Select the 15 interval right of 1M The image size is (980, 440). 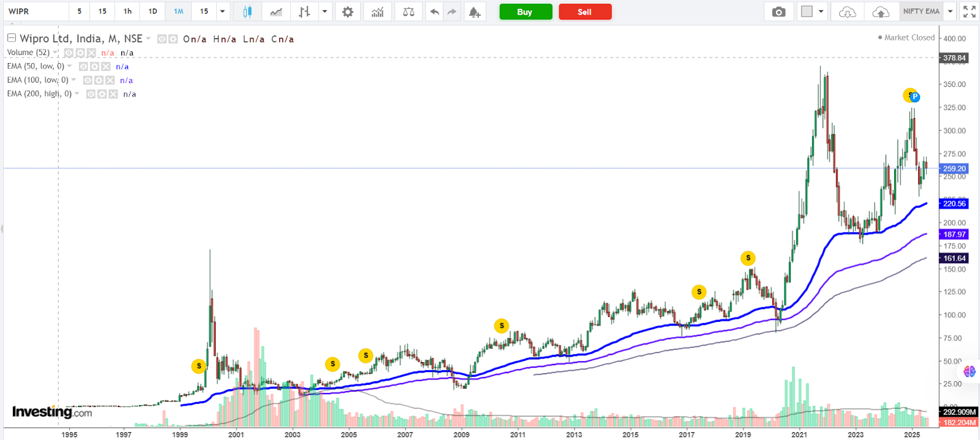(x=204, y=12)
